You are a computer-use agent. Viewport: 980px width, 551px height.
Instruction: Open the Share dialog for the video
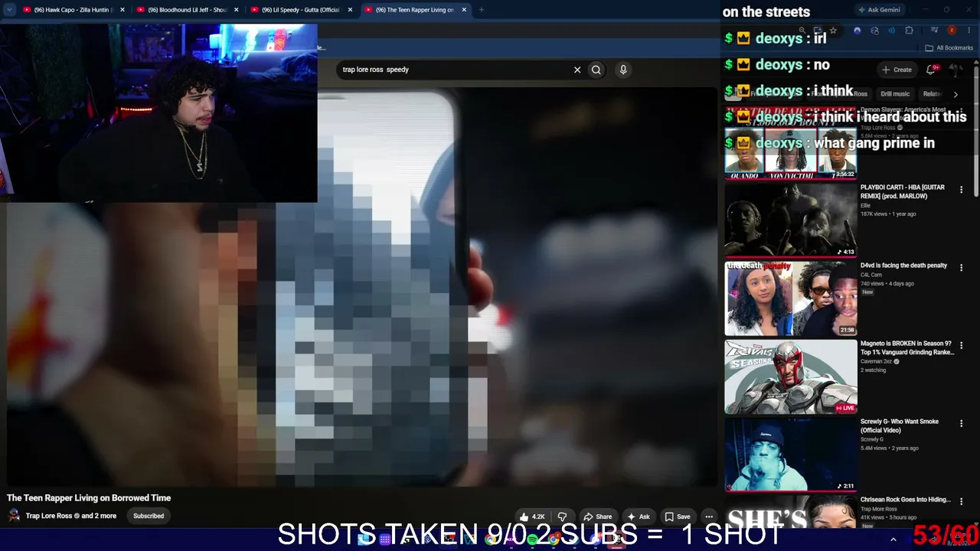click(597, 517)
